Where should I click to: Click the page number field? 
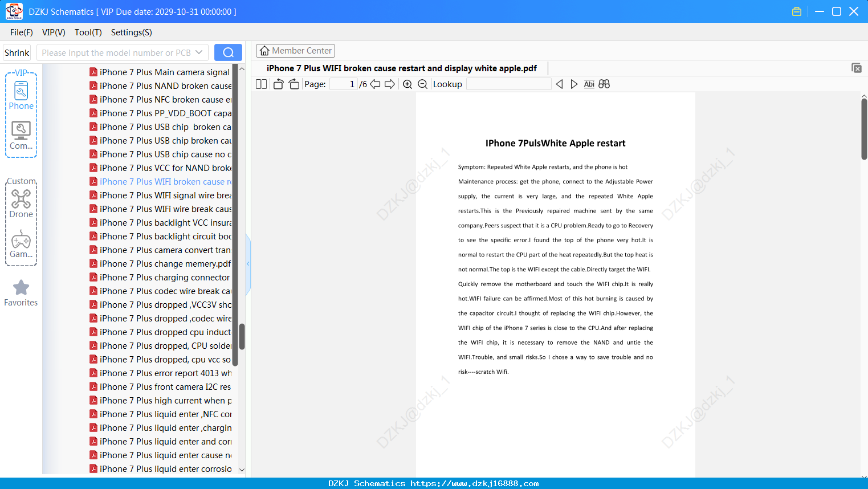(344, 84)
